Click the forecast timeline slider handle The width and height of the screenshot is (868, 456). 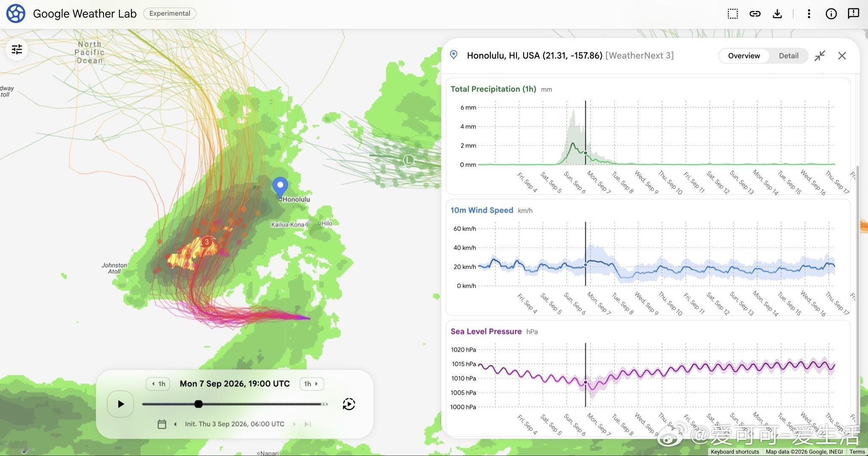(198, 404)
